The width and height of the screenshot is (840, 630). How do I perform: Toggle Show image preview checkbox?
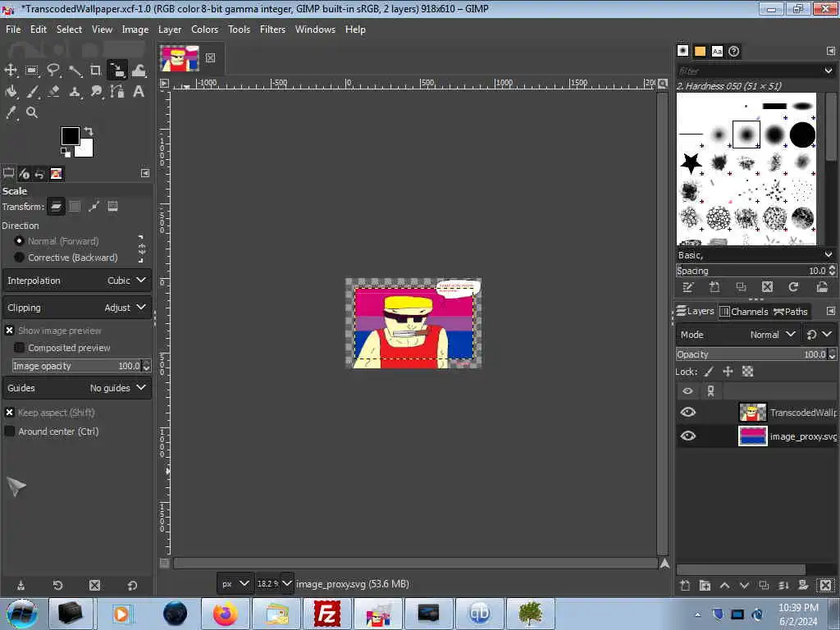(10, 331)
